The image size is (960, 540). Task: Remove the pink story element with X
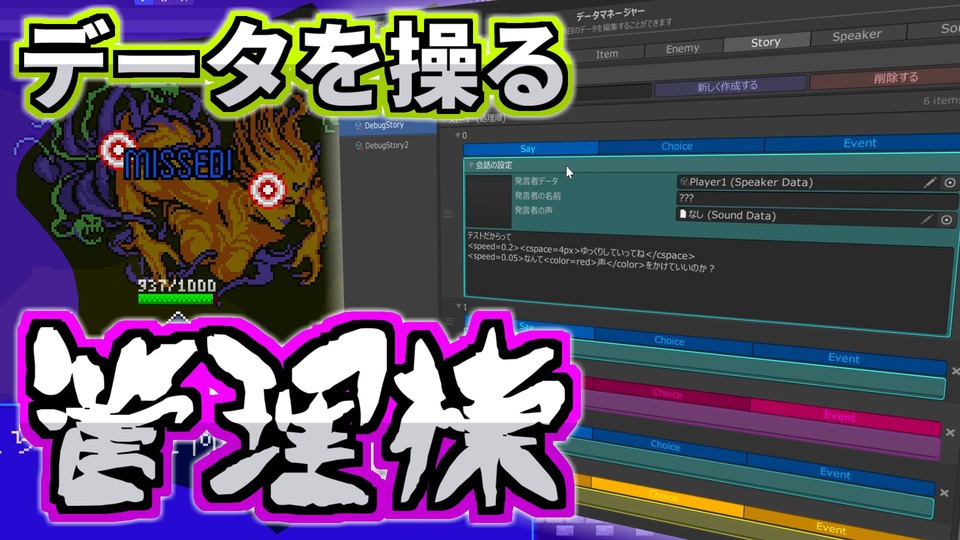pos(950,433)
